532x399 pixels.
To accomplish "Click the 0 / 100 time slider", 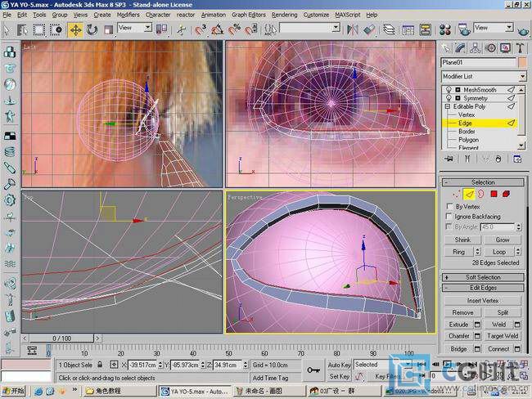I will pos(61,338).
